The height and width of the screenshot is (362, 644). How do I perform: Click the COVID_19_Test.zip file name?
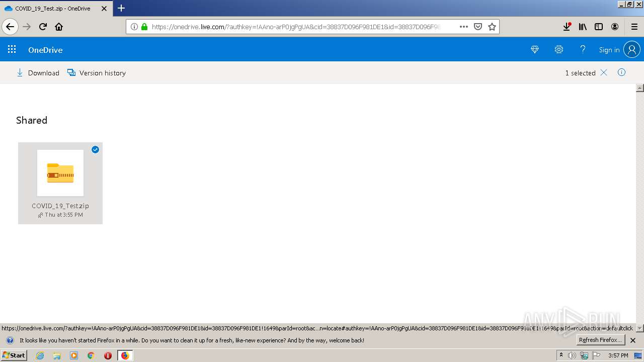pyautogui.click(x=60, y=206)
